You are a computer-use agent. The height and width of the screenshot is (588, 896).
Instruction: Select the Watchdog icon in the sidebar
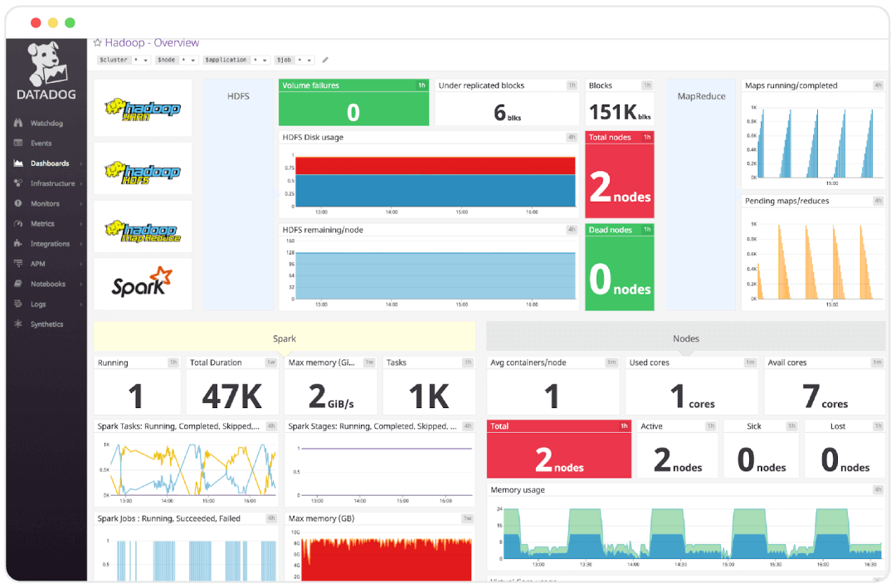28,123
